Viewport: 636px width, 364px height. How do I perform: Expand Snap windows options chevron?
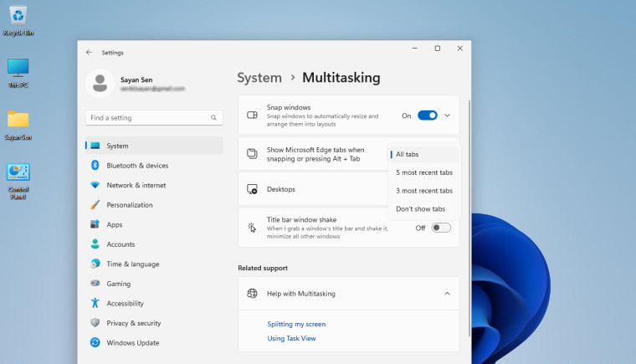[447, 115]
